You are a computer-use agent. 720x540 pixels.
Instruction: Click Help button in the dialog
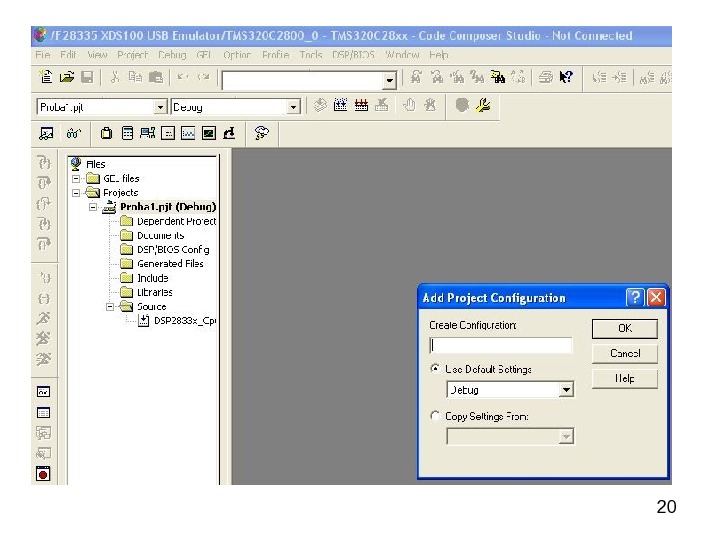coord(624,379)
